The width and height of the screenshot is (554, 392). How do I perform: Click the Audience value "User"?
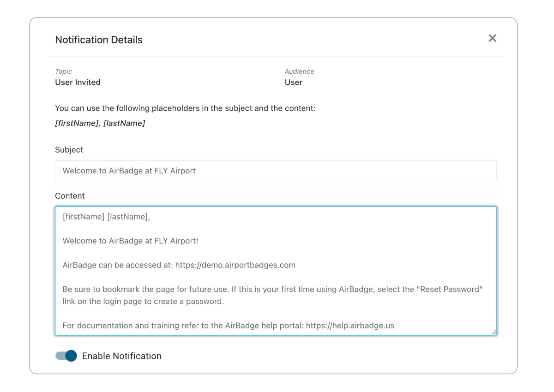pos(293,83)
